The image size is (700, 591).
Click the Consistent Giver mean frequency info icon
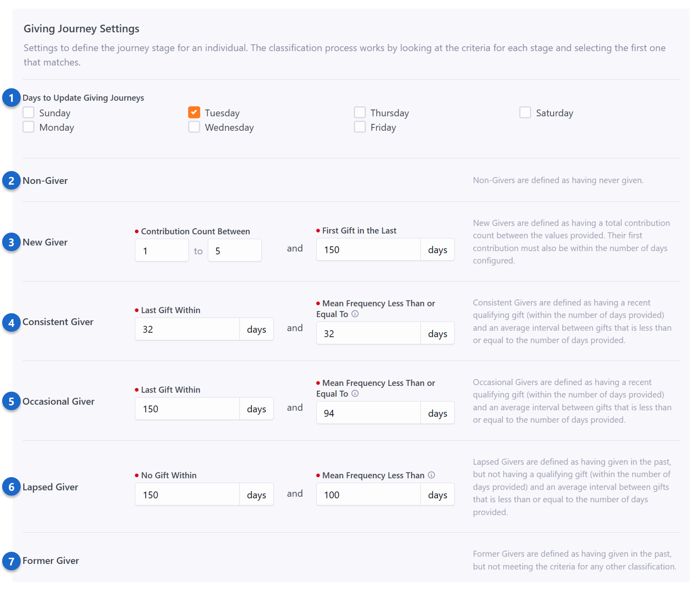(355, 314)
